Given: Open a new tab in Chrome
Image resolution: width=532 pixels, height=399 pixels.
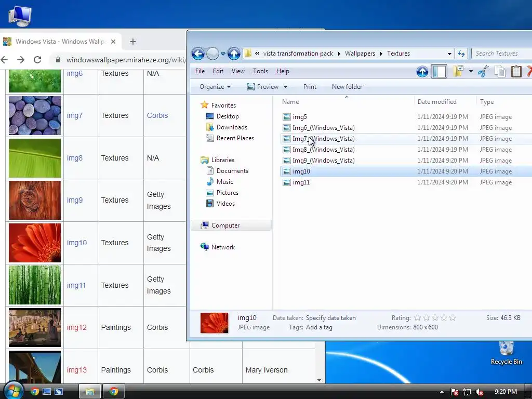Looking at the screenshot, I should (x=133, y=42).
